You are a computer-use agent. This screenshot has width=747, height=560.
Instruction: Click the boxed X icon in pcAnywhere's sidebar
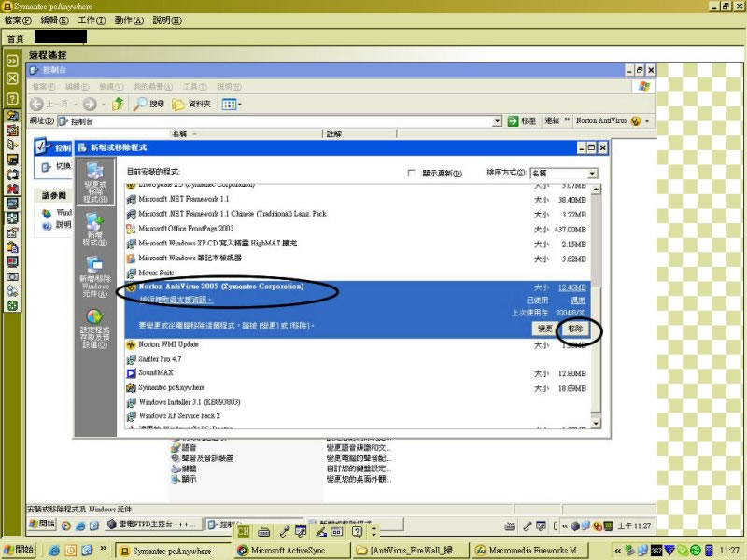coord(12,78)
